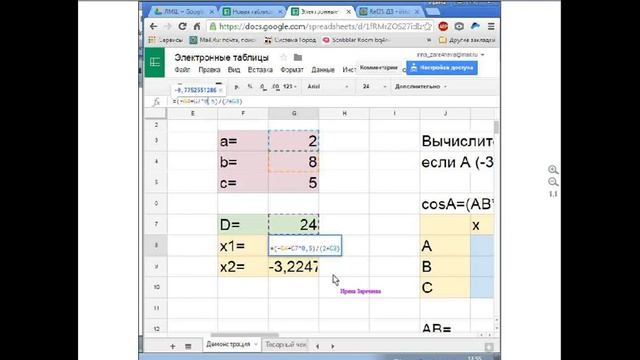Click the vertical scrollbar thumb
Screen dimensions: 640x360
click(x=496, y=127)
